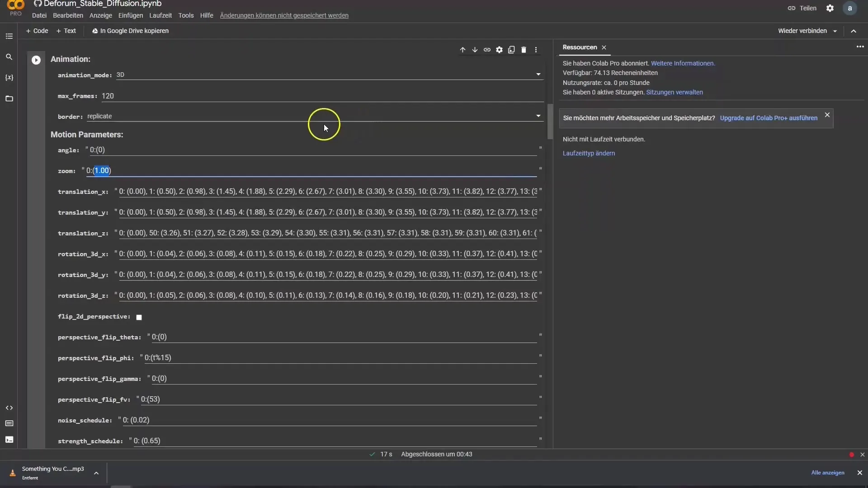The image size is (868, 488).
Task: Open the Einfügen menu
Action: click(131, 15)
